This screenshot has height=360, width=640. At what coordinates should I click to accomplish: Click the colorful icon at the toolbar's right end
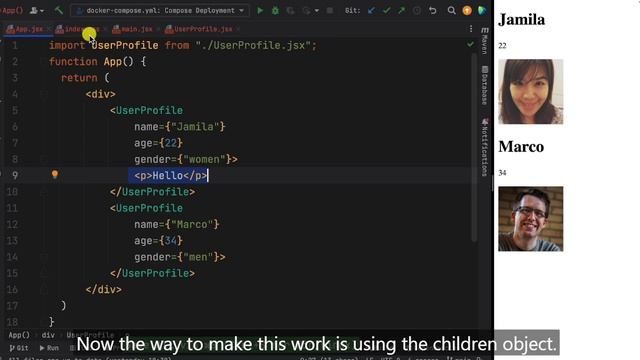coord(482,10)
